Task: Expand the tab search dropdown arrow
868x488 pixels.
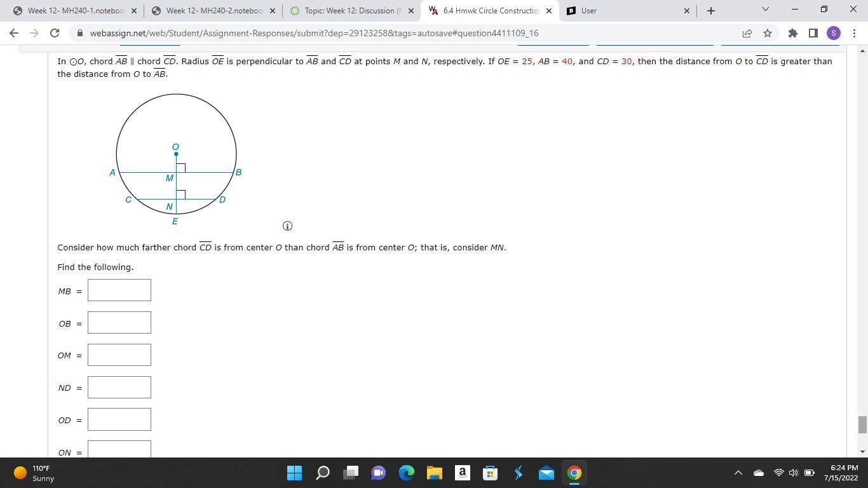Action: click(x=765, y=10)
